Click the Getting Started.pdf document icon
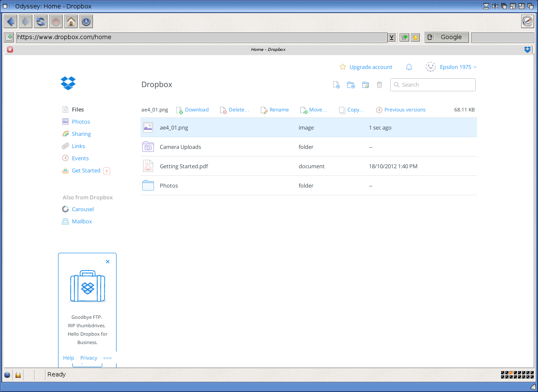 [148, 166]
